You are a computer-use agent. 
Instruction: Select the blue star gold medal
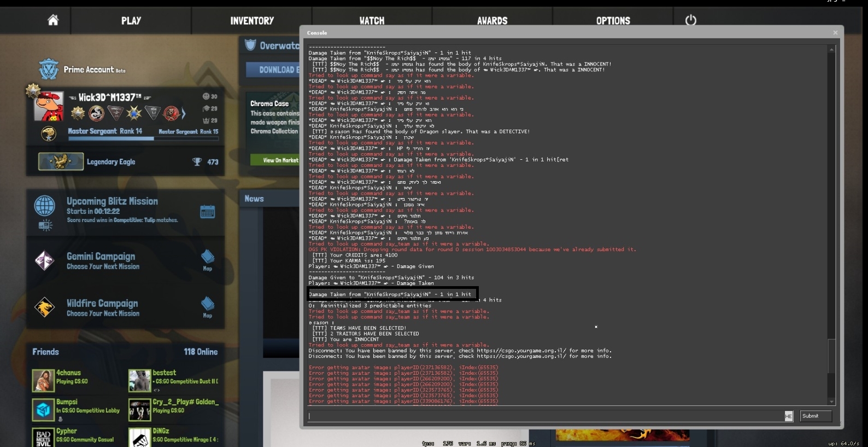pyautogui.click(x=134, y=113)
